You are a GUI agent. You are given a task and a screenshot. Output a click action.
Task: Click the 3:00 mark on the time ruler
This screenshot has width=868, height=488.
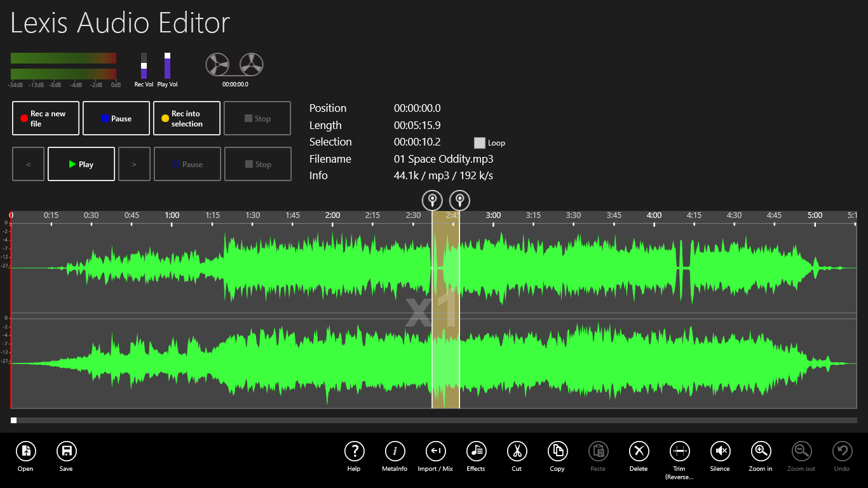[493, 215]
